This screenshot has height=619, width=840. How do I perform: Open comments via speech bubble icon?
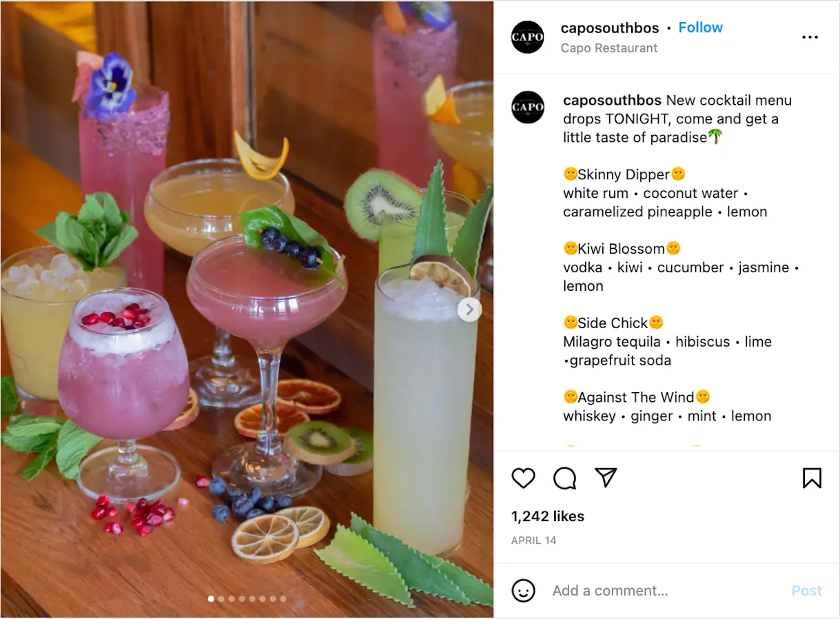[x=565, y=478]
